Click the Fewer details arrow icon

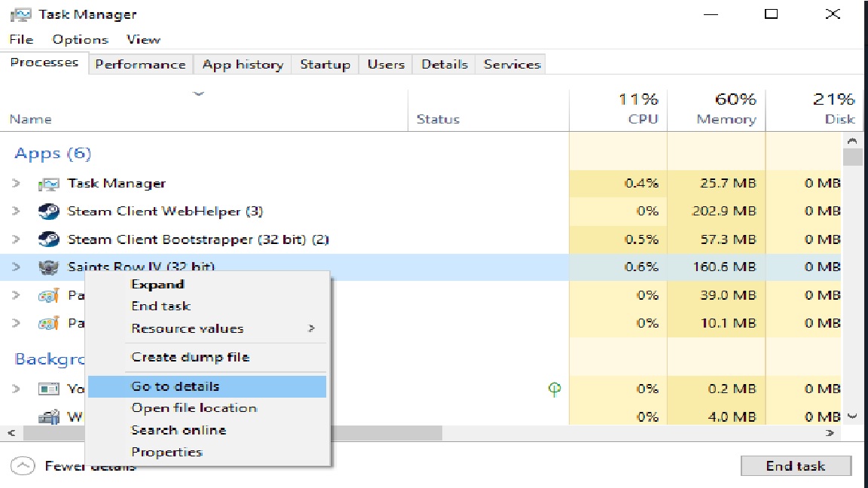tap(24, 466)
